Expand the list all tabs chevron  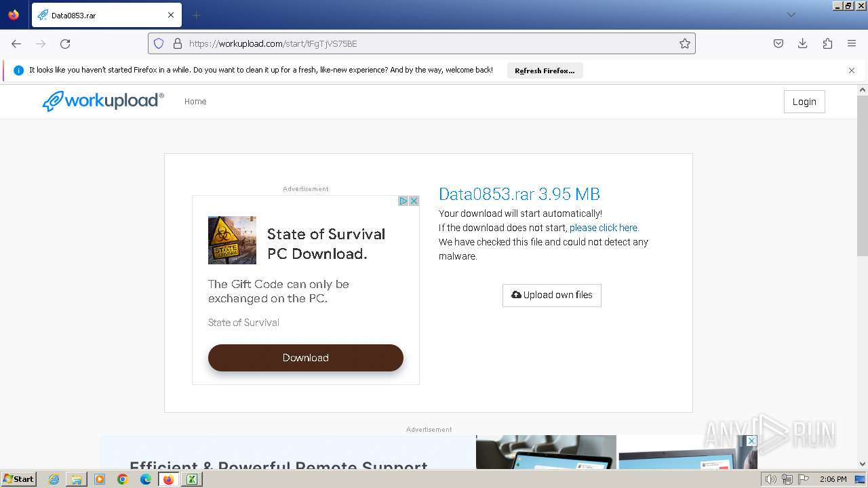(791, 15)
